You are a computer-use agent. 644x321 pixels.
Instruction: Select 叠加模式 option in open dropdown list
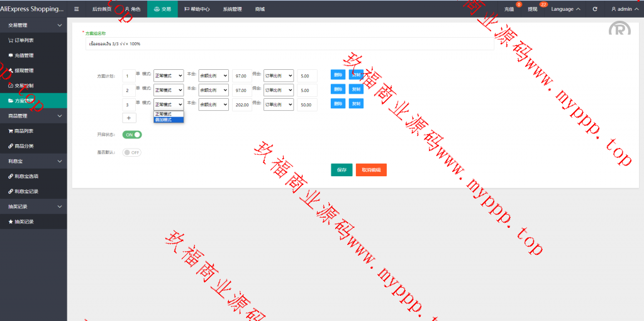coord(168,120)
